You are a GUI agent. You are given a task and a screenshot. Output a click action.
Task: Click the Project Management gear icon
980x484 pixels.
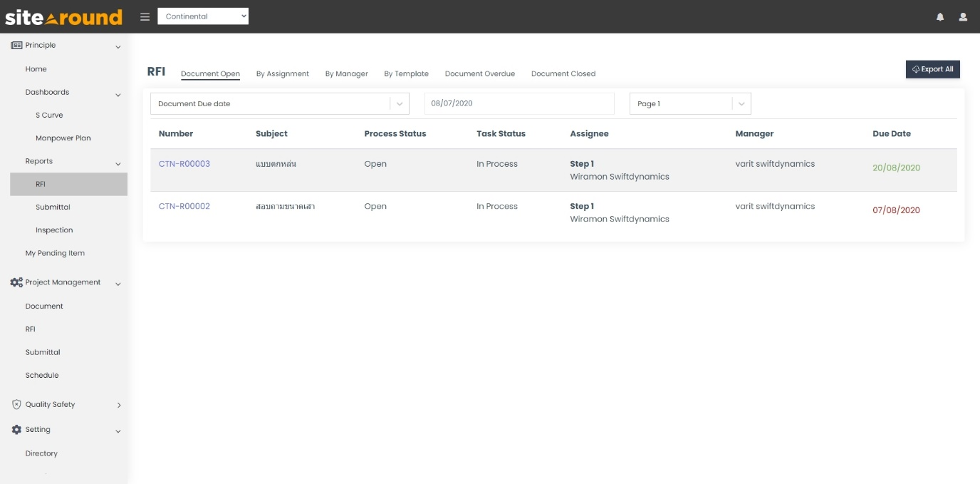click(15, 282)
